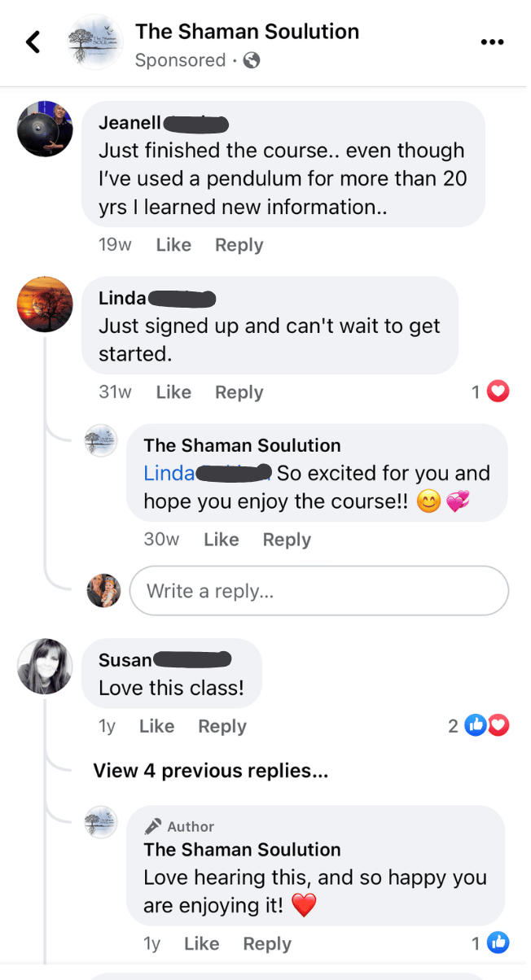Tap thumbs-up reaction on author's reply
Screen dimensions: 531x980
click(498, 943)
